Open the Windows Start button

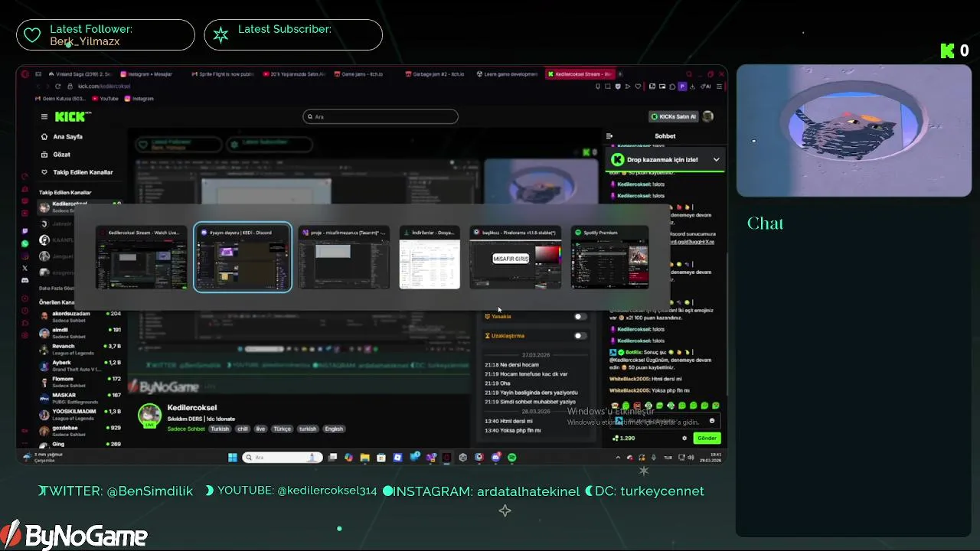[233, 458]
